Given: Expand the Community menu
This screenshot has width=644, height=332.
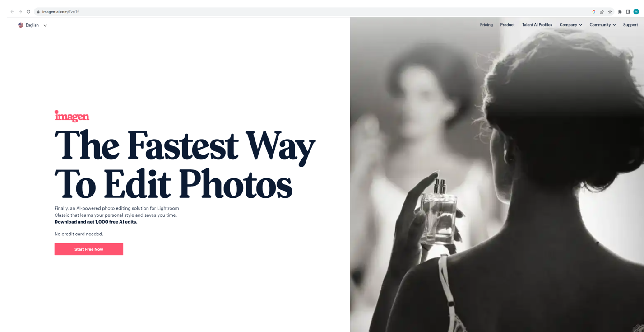Looking at the screenshot, I should [x=602, y=25].
